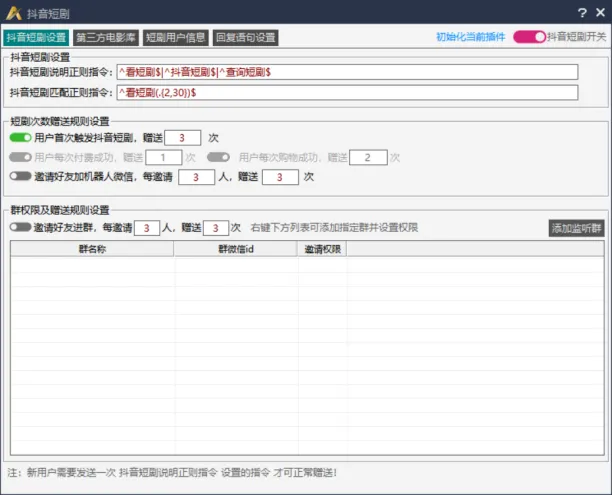The image size is (612, 495).
Task: Click 进群 赠送 times field
Action: tap(215, 228)
